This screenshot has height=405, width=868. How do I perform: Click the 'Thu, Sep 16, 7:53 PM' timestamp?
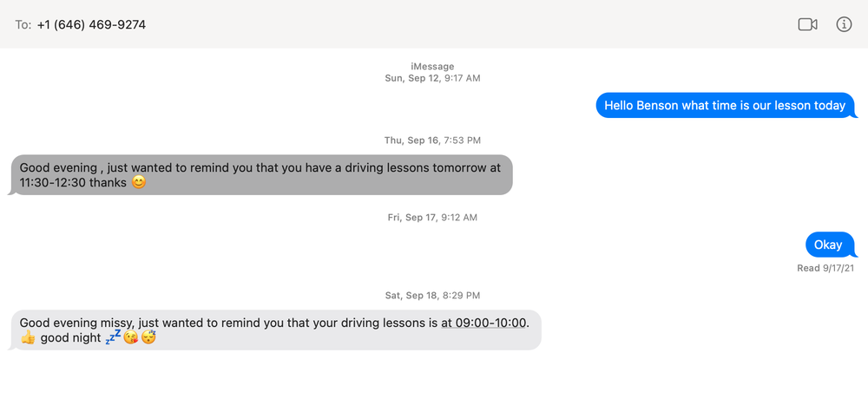pos(432,140)
